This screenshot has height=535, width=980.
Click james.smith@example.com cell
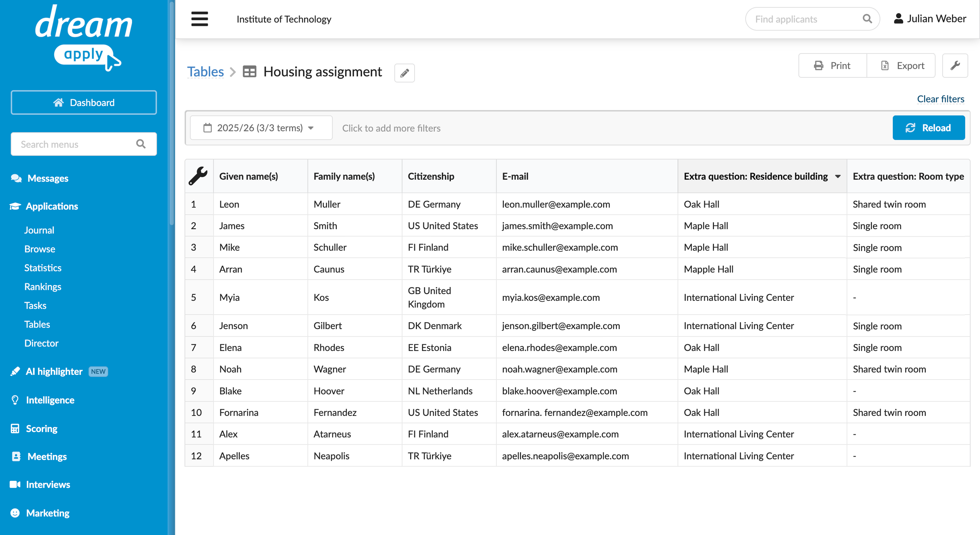click(587, 226)
